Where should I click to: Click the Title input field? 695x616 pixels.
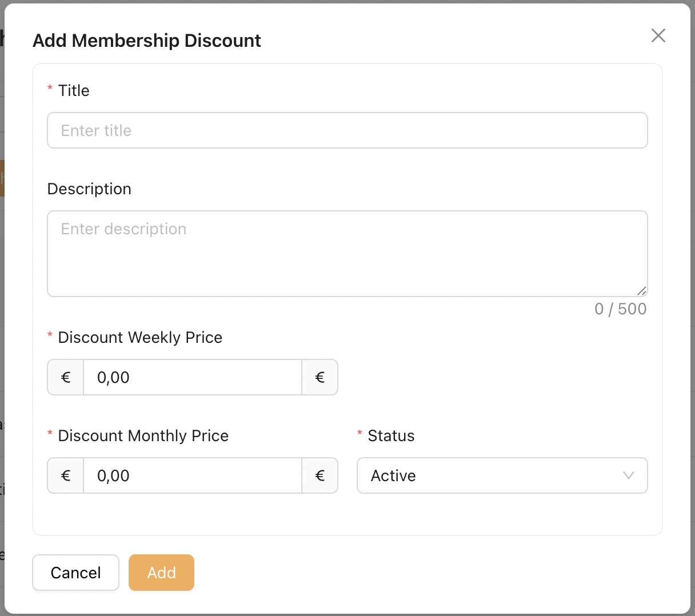coord(347,130)
